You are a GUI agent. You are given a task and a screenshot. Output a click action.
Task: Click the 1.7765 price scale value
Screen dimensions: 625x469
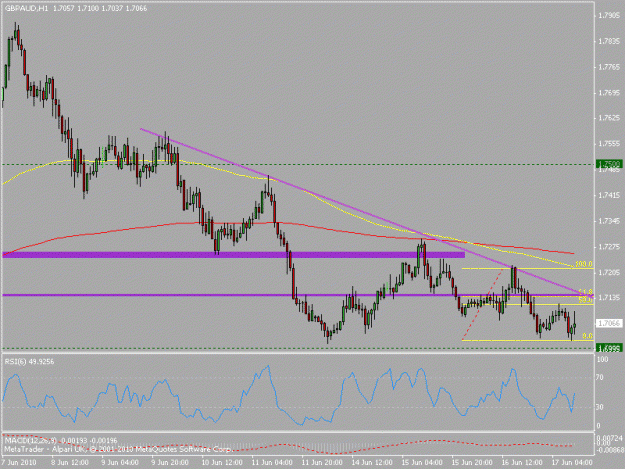(x=609, y=67)
